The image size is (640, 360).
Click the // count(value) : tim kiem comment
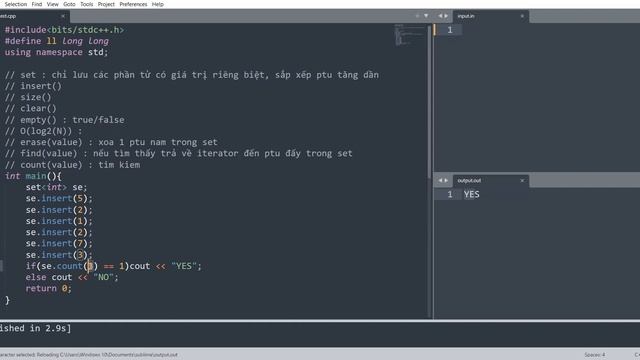click(x=72, y=165)
